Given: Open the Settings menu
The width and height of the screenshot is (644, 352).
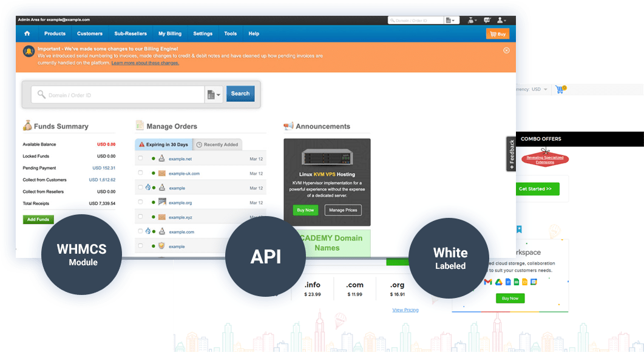Looking at the screenshot, I should coord(203,33).
